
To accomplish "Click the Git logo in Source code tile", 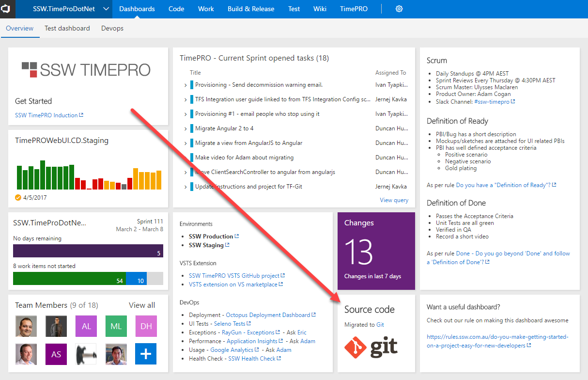I will [371, 347].
